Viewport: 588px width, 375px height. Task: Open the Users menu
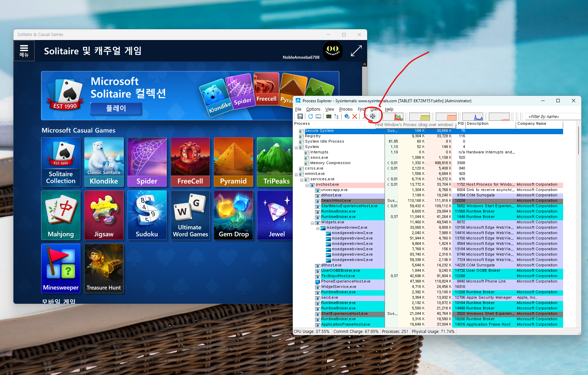click(375, 109)
